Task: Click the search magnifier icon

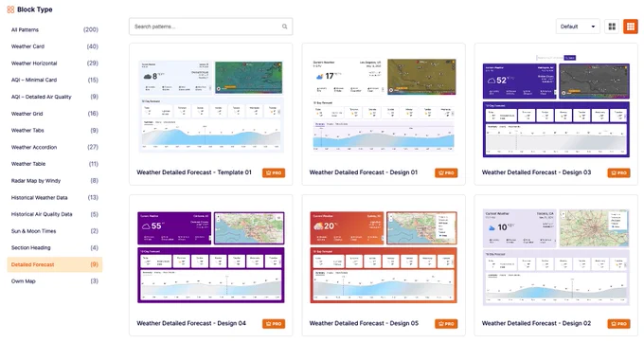Action: pyautogui.click(x=284, y=27)
